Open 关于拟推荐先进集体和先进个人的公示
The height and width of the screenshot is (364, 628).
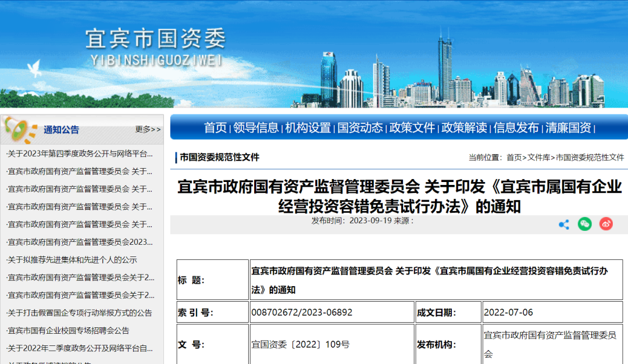72,260
